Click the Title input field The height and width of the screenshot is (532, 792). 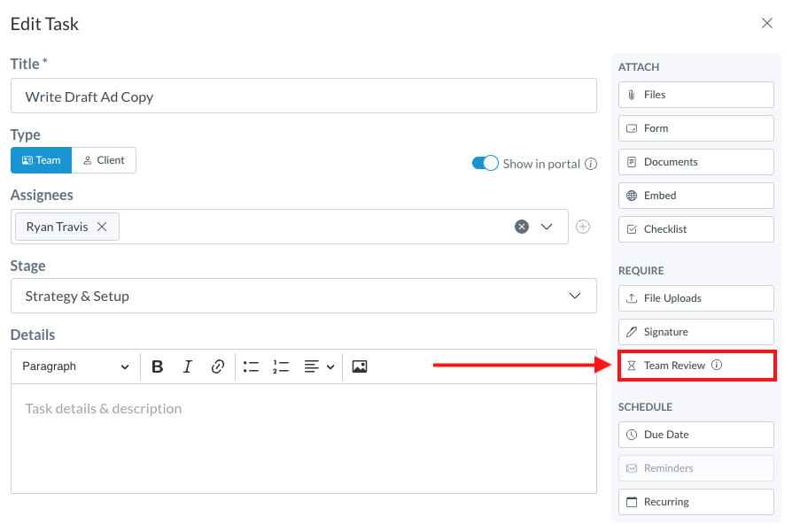coord(303,96)
